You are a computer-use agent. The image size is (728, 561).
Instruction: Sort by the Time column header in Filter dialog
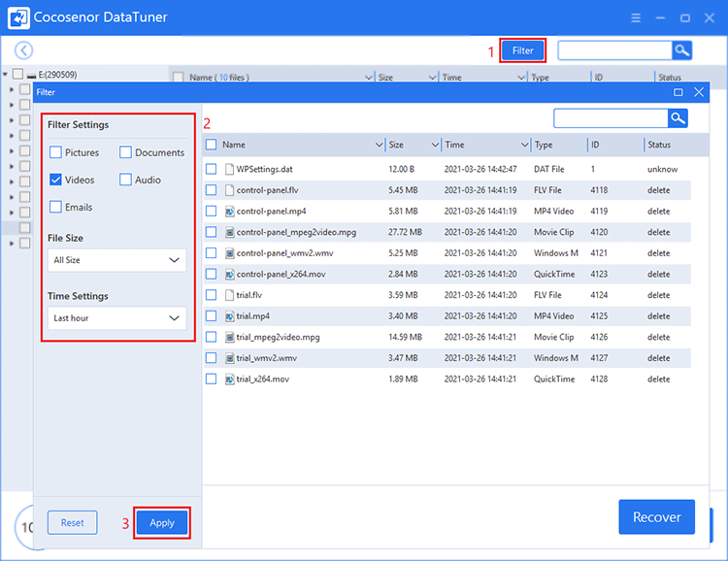(x=454, y=145)
